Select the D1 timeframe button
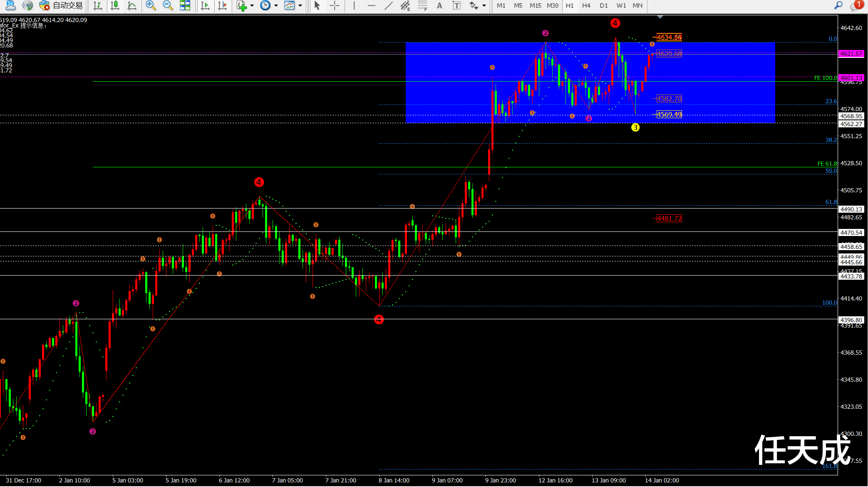 pyautogui.click(x=603, y=5)
